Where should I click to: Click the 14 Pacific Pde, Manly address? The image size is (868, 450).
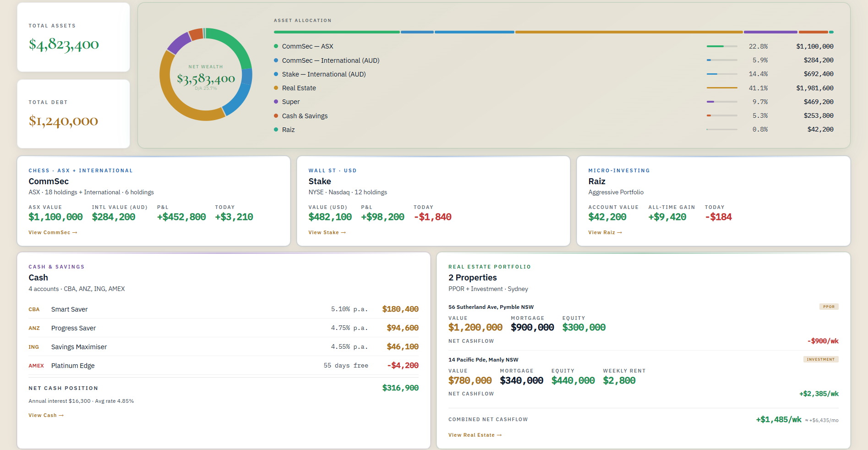coord(483,360)
